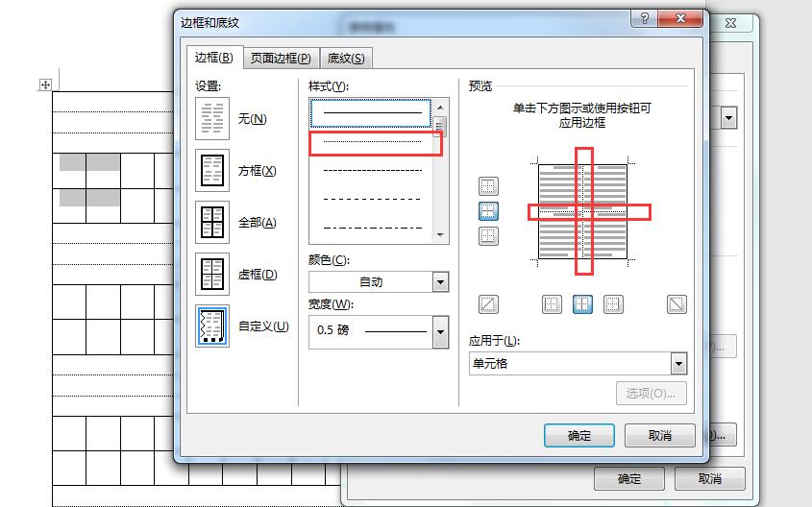Select the 无(N) no-border setting icon
Image resolution: width=812 pixels, height=507 pixels.
(212, 118)
